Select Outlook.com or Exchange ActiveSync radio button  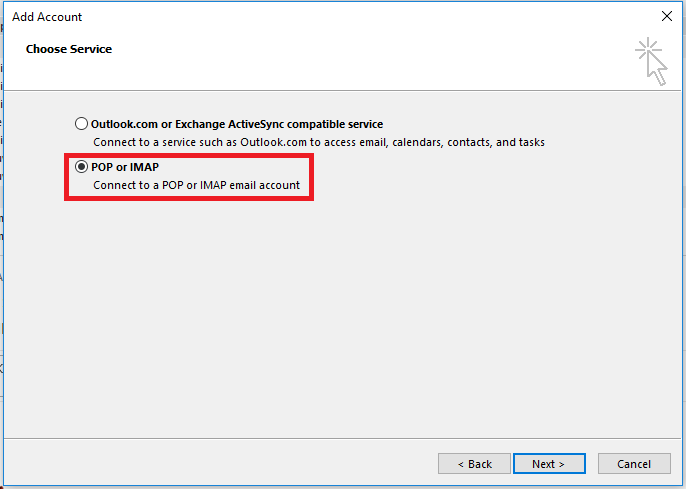point(82,124)
